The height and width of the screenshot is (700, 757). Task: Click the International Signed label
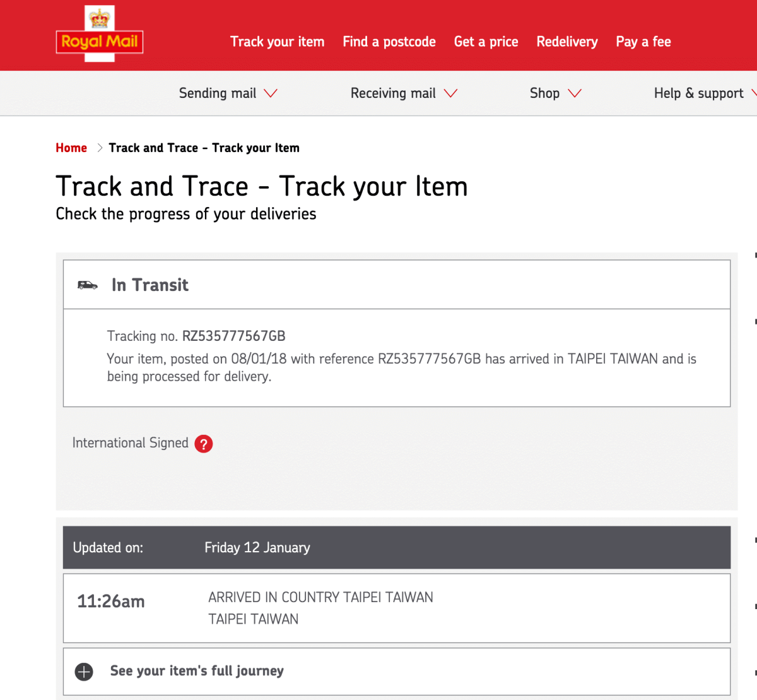pyautogui.click(x=131, y=443)
